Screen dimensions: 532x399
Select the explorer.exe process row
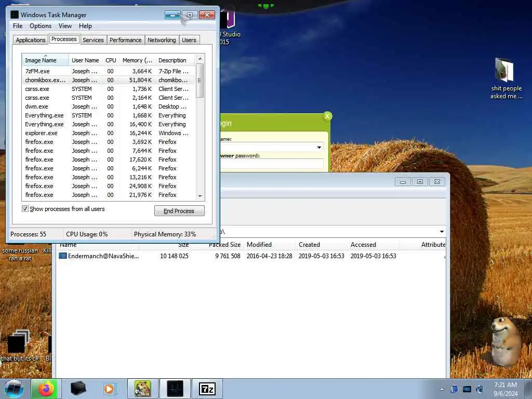point(109,133)
